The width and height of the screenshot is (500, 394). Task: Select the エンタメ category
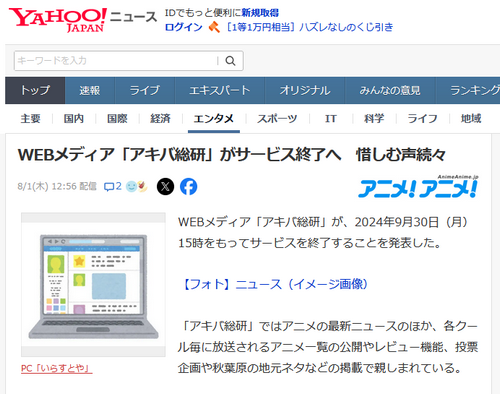(214, 118)
